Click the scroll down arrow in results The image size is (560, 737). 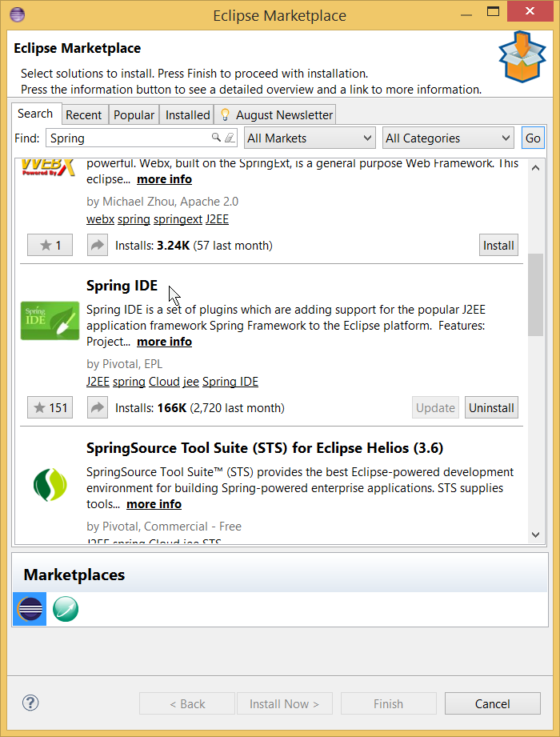[x=535, y=535]
